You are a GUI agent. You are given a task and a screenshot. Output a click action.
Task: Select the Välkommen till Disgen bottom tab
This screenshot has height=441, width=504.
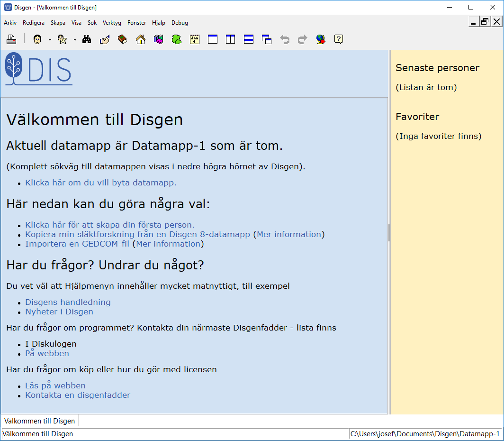click(x=39, y=421)
